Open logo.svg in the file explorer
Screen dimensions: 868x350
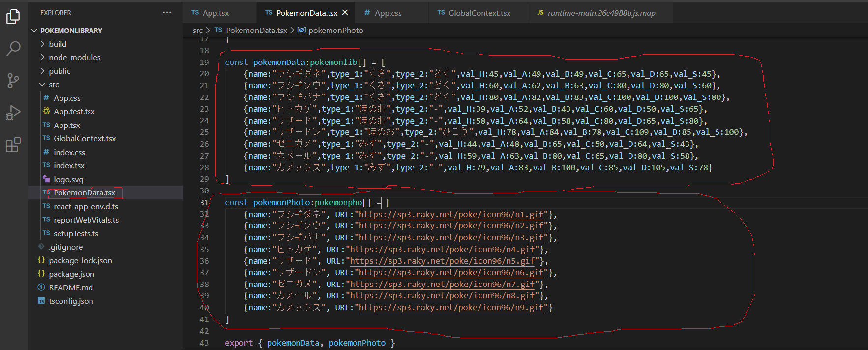tap(105, 179)
